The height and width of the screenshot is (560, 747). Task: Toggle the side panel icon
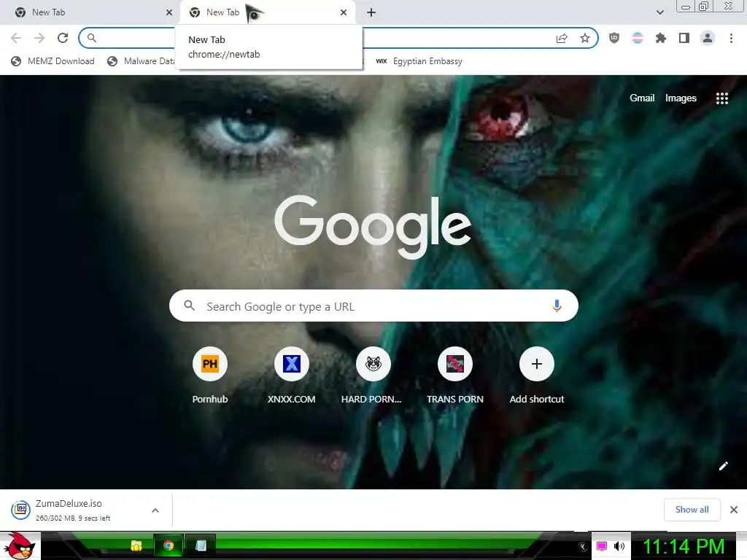pyautogui.click(x=684, y=38)
